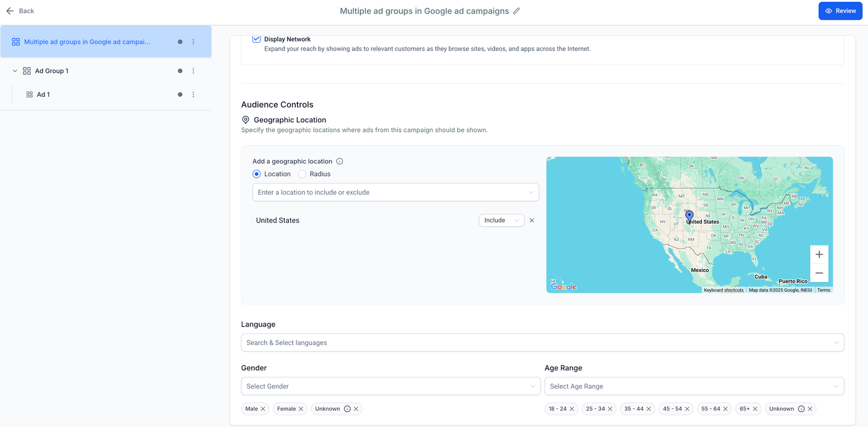This screenshot has width=868, height=427.
Task: Collapse the Ad Group 1 tree chevron
Action: point(15,71)
